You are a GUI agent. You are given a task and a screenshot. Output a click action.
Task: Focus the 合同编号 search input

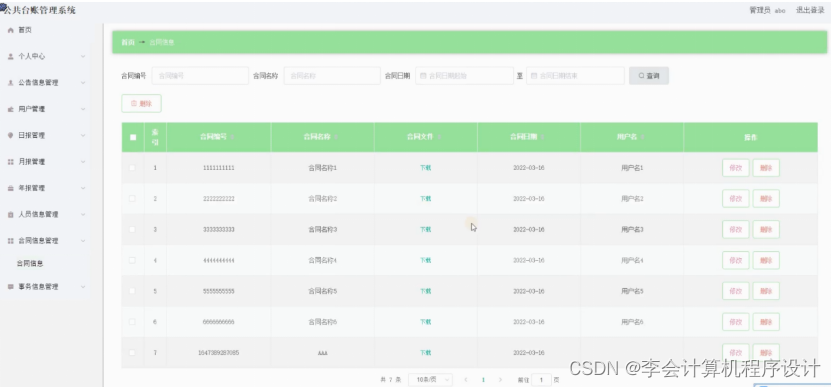coord(200,76)
